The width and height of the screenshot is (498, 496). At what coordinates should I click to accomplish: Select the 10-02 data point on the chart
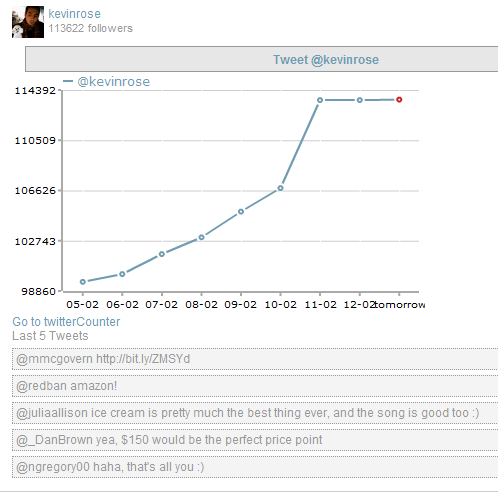point(280,188)
